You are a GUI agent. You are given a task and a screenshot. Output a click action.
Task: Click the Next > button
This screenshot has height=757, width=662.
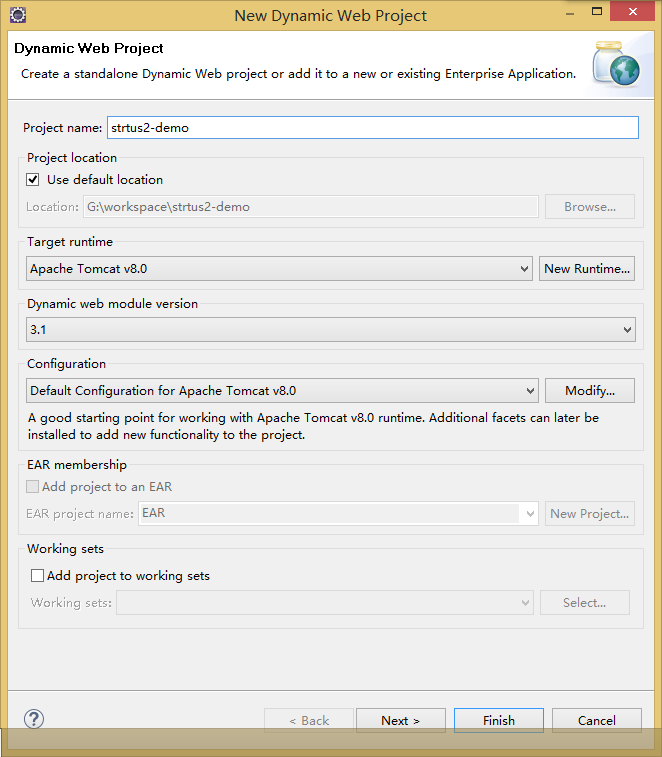[400, 720]
